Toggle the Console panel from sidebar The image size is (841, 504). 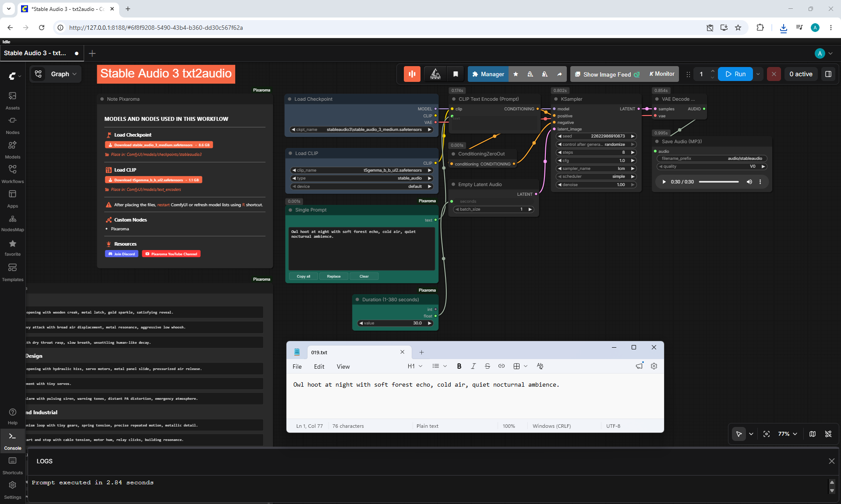pyautogui.click(x=12, y=441)
